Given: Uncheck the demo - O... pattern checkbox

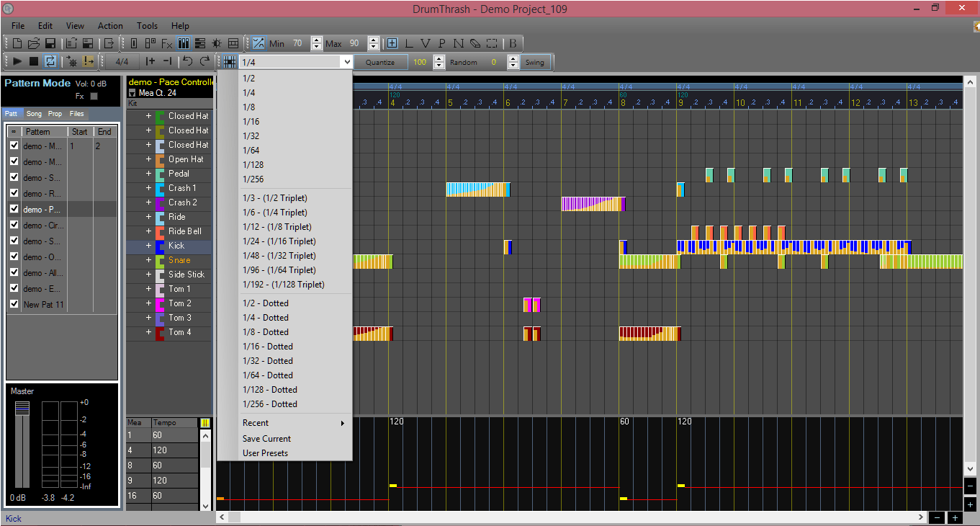Looking at the screenshot, I should pyautogui.click(x=14, y=257).
